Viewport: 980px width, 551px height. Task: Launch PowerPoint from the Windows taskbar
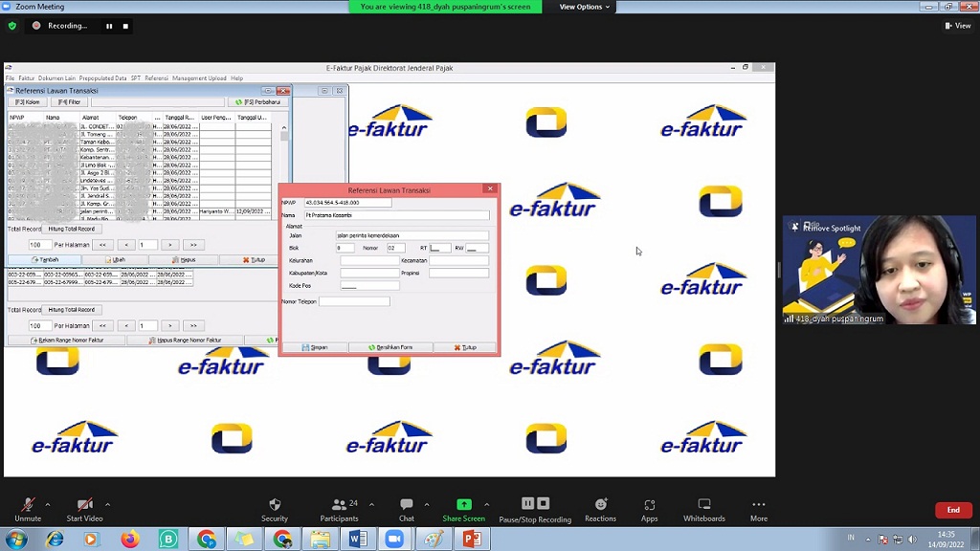471,540
